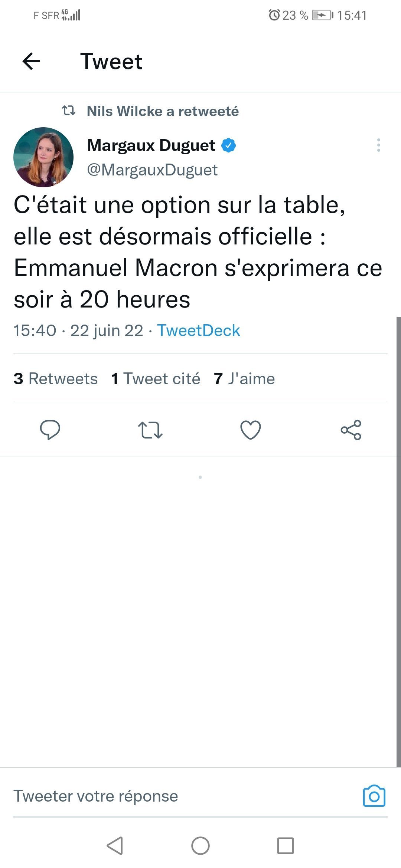View the 7 J'aime list
401x868 pixels.
(x=244, y=379)
